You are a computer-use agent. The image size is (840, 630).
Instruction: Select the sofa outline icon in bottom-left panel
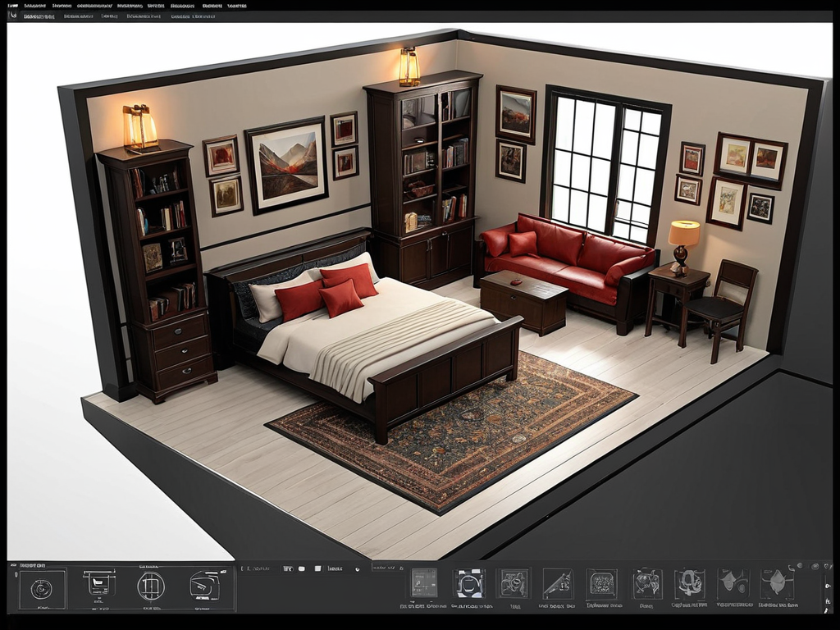click(x=204, y=586)
